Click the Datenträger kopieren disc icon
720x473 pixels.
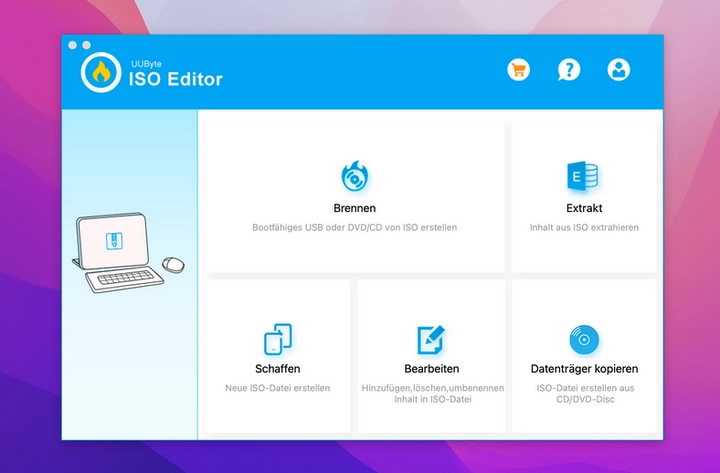click(x=584, y=340)
